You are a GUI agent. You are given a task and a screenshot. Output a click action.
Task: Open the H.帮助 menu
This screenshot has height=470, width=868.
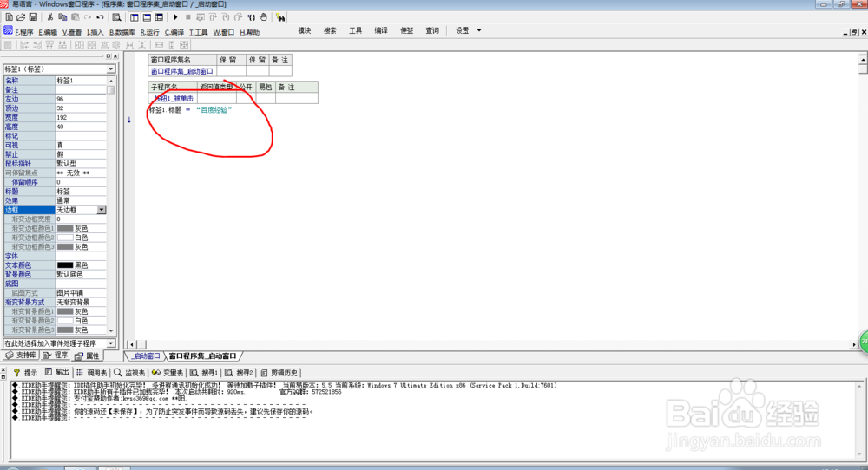(x=250, y=33)
